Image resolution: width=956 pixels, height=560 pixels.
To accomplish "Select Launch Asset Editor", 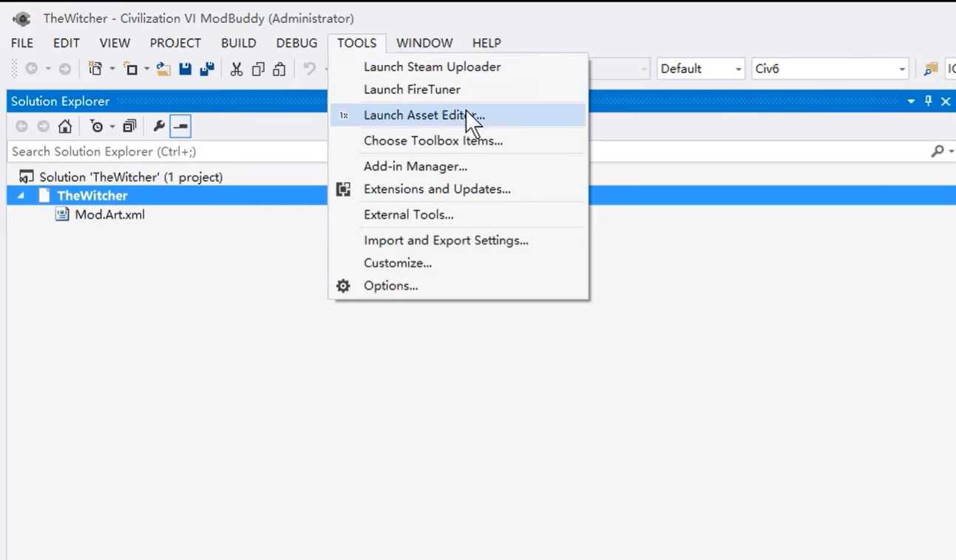I will point(458,115).
